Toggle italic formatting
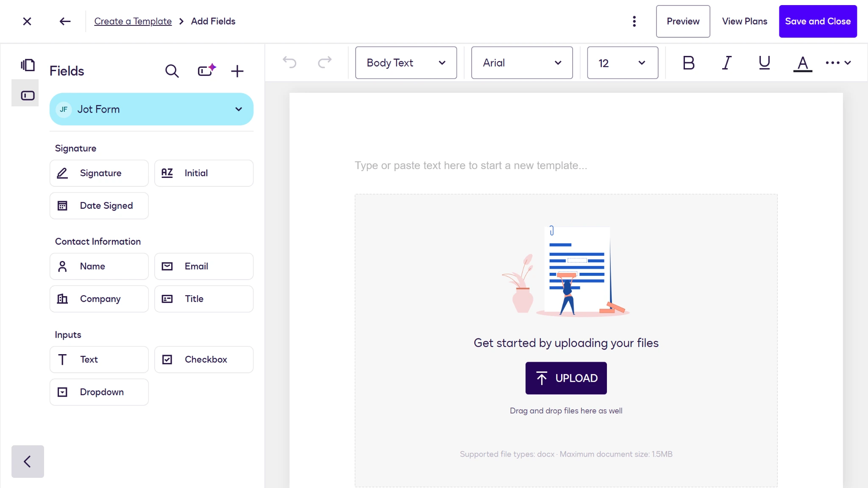This screenshot has height=488, width=868. coord(726,63)
